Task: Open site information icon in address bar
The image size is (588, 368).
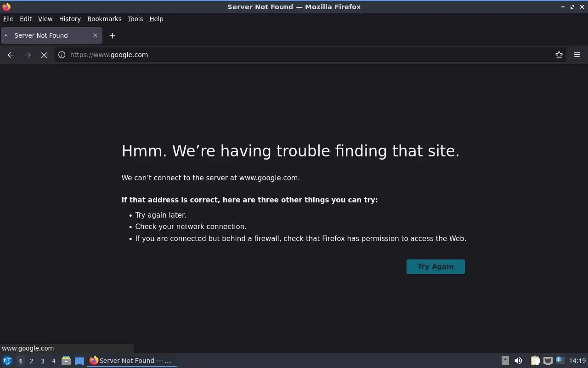Action: tap(62, 55)
